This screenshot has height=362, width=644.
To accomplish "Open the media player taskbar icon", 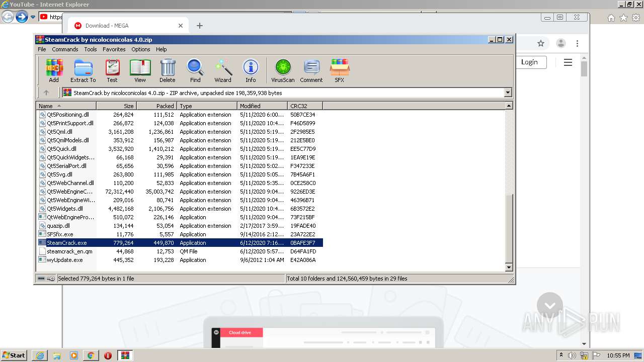I will tap(74, 355).
